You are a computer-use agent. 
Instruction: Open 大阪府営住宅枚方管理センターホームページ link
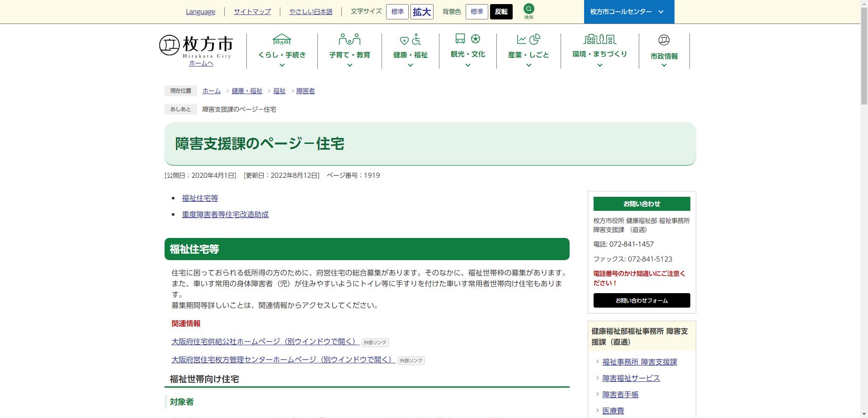click(283, 360)
